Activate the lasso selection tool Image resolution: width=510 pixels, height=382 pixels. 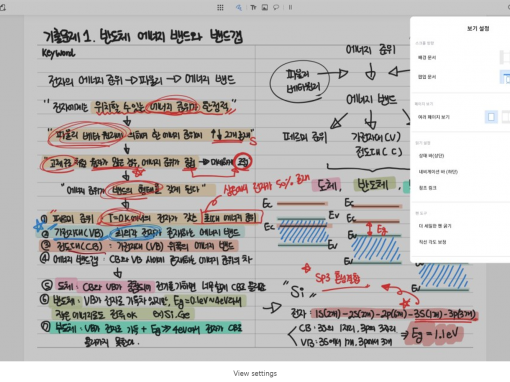point(276,7)
